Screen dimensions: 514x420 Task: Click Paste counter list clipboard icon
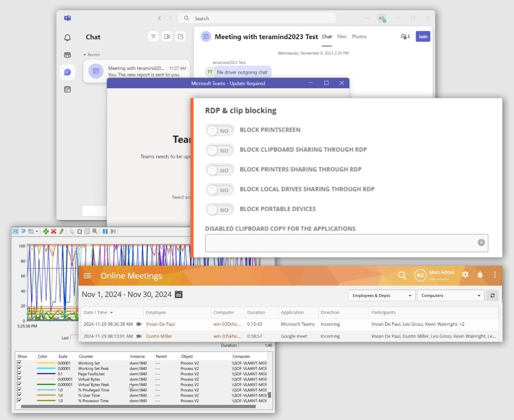[79, 231]
